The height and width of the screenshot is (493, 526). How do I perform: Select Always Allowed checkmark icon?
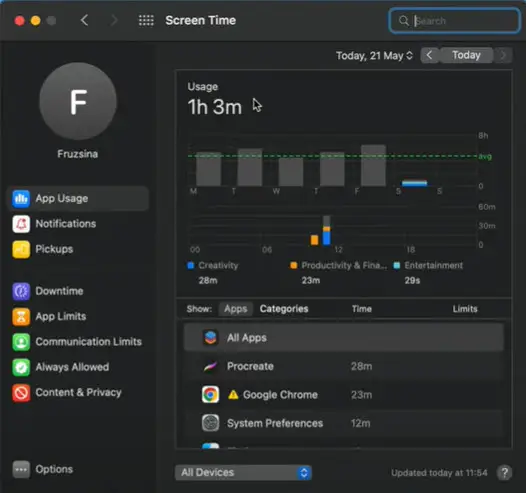[21, 367]
